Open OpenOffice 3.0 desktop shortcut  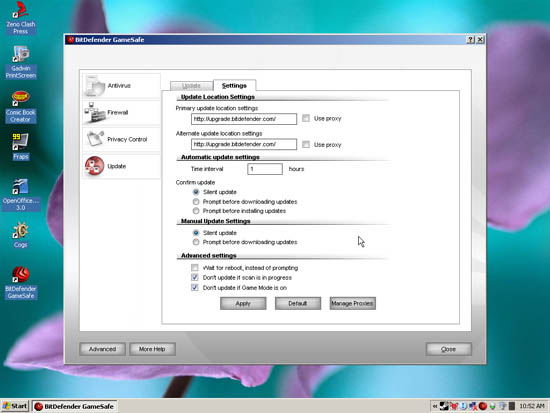(x=21, y=195)
